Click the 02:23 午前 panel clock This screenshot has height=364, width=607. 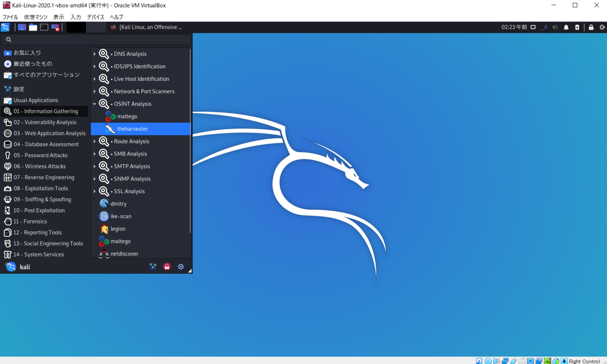point(514,27)
